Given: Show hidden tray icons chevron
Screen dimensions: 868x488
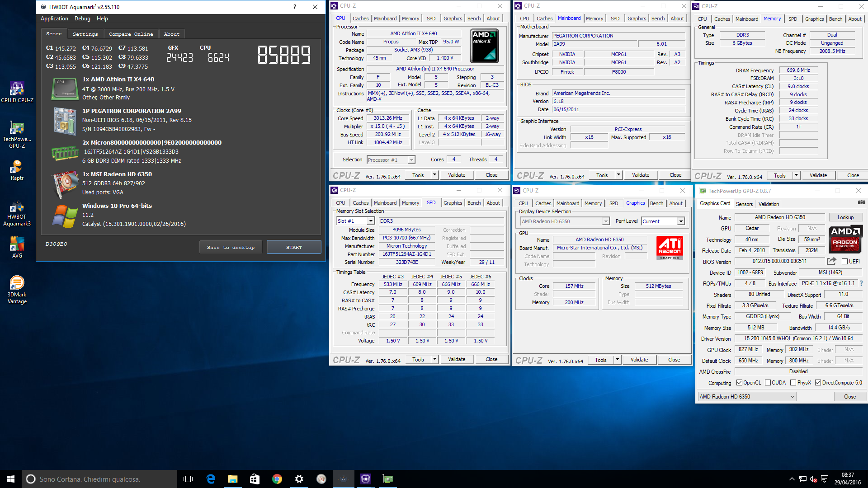Looking at the screenshot, I should point(792,479).
